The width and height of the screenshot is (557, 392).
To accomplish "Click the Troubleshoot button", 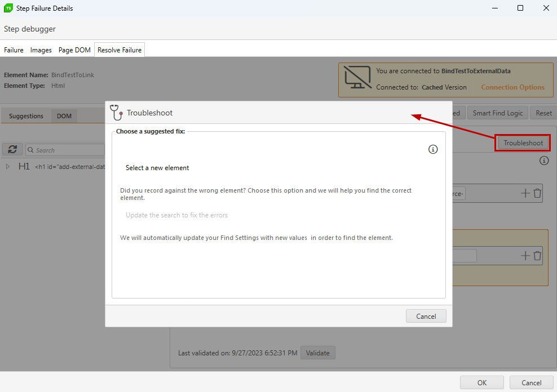I will tap(523, 143).
